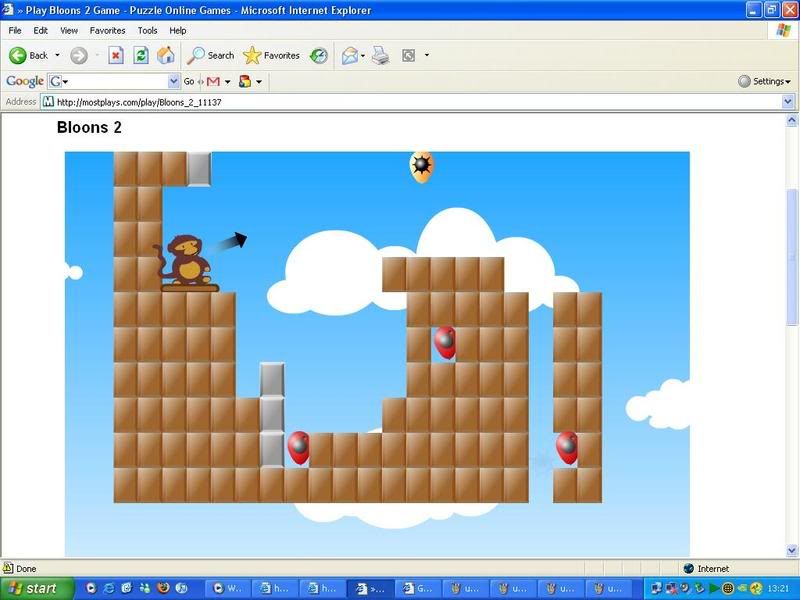Open the File menu
Screen dimensions: 800x600
(x=15, y=31)
